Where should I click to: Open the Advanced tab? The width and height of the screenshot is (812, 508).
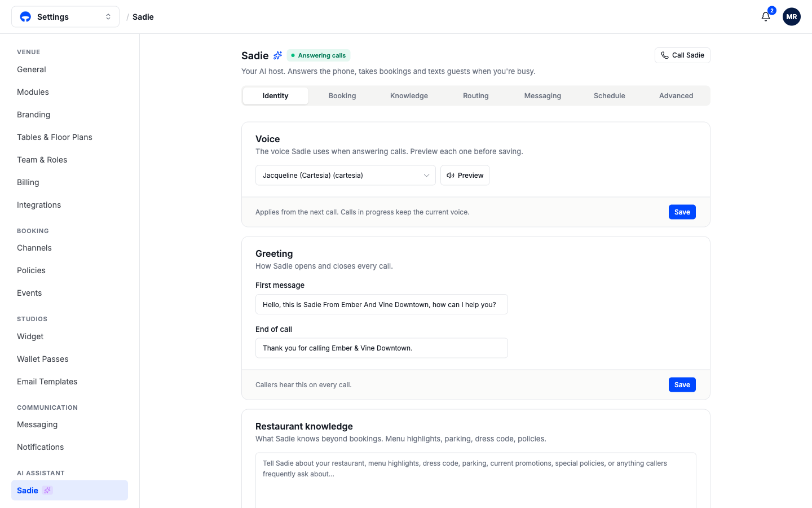(676, 96)
